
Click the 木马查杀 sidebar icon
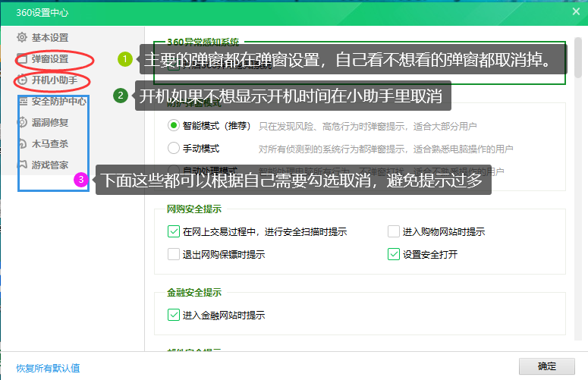22,143
